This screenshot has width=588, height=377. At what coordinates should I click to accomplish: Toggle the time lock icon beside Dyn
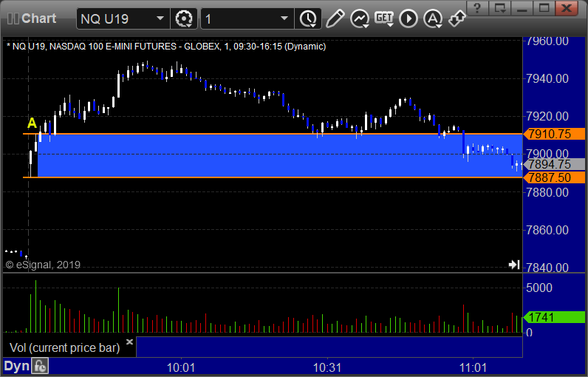pos(40,366)
